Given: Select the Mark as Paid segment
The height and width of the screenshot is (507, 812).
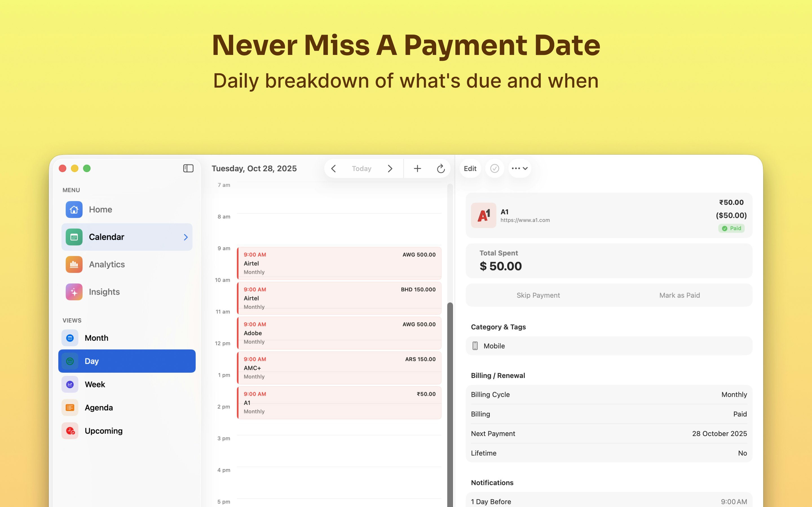Looking at the screenshot, I should tap(679, 295).
